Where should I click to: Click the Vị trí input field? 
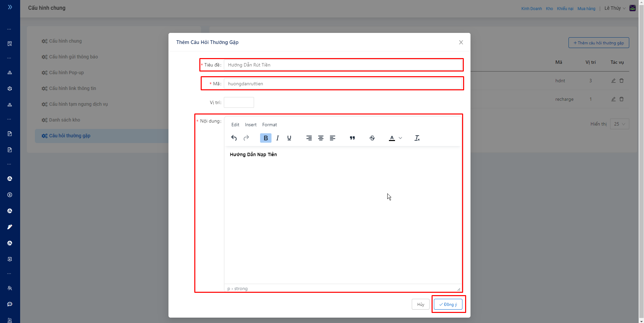239,102
